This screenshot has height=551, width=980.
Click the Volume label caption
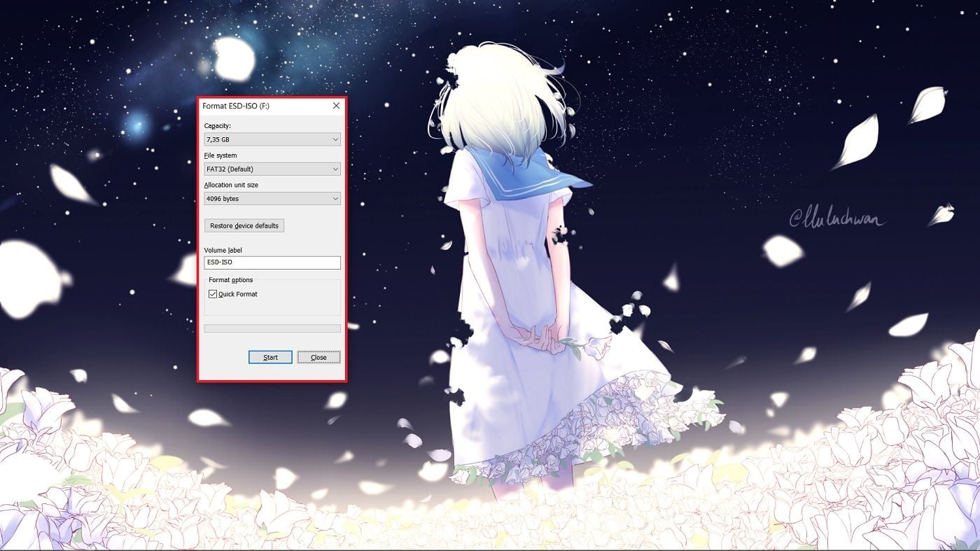(223, 250)
